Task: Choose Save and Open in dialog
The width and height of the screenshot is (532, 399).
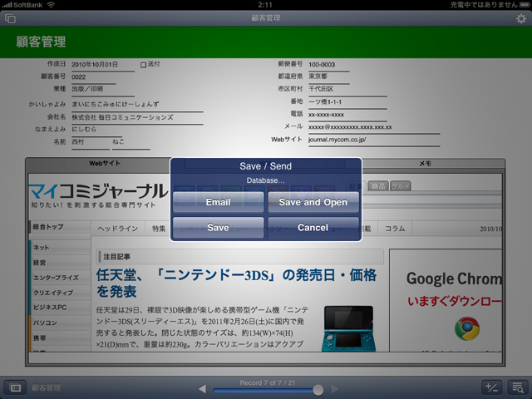Action: 313,202
